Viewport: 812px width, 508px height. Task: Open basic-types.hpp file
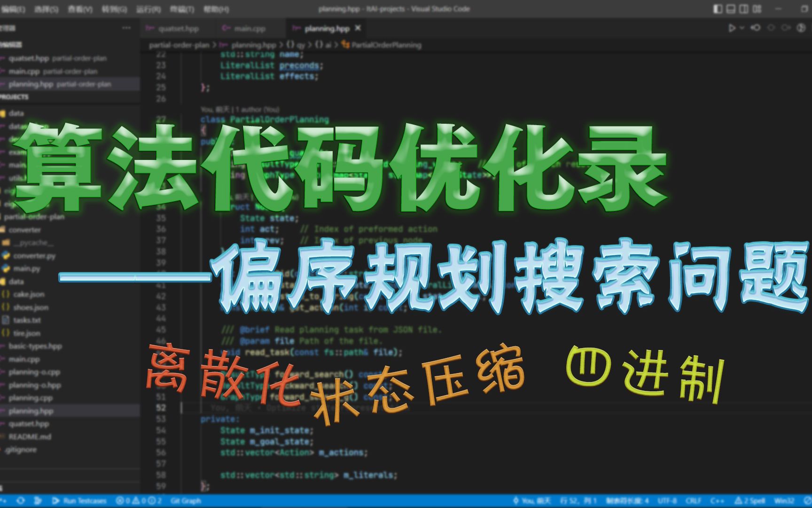70,346
